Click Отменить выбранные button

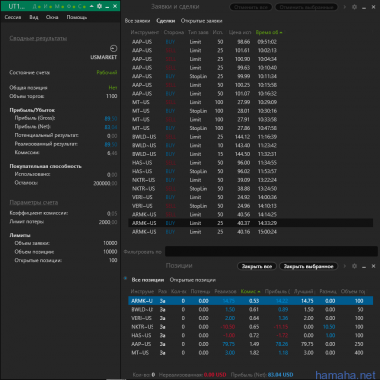click(306, 7)
